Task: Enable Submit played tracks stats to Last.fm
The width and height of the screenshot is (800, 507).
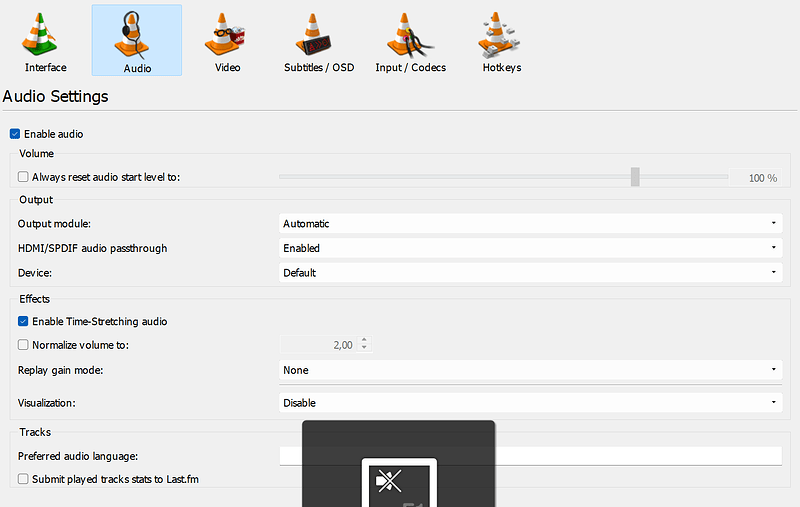Action: pyautogui.click(x=23, y=479)
